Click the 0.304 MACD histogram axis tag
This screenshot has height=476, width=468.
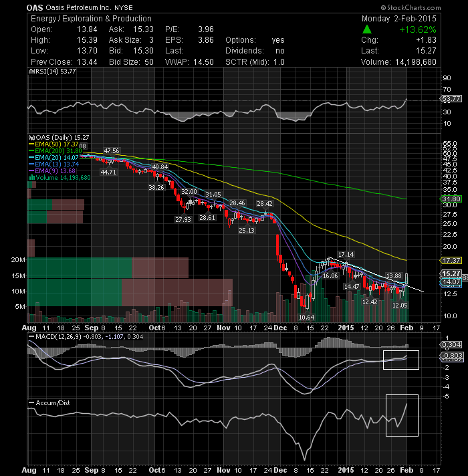point(451,344)
